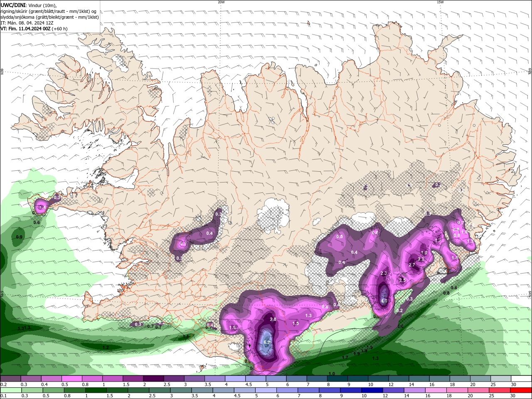
Task: Select the pale lavender 5 swatch in the bottom legend
Action: [x=266, y=390]
